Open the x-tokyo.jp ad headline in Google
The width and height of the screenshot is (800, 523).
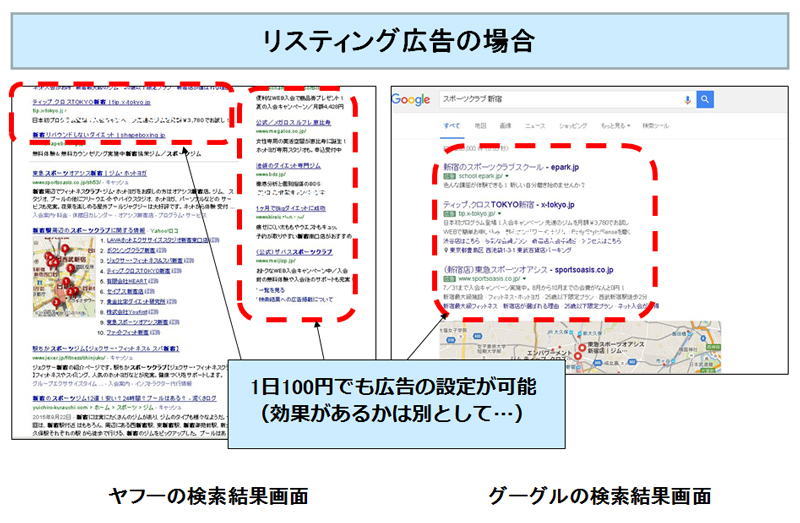(509, 205)
